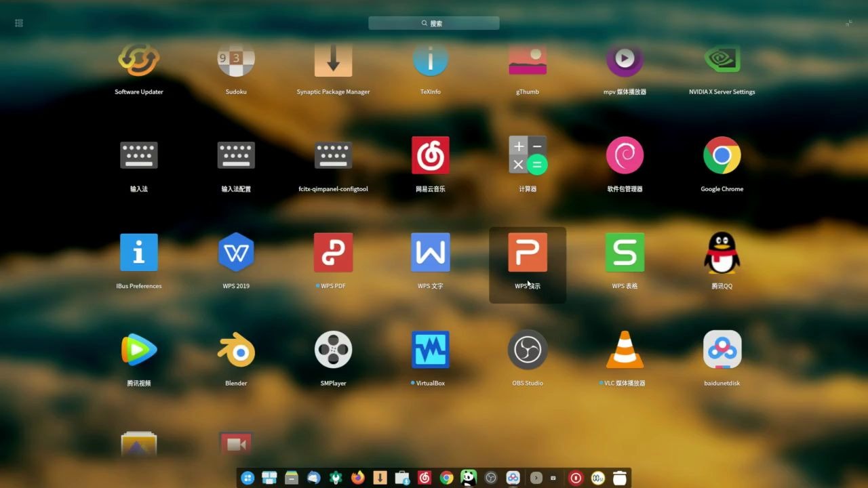
Task: Open Synaptic Package Manager in launcher grid
Action: (x=333, y=61)
